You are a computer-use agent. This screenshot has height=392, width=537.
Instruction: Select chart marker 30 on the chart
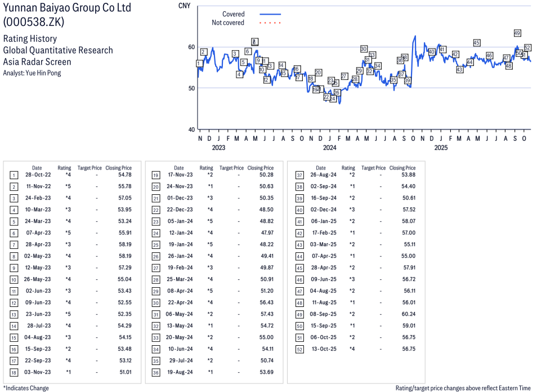pyautogui.click(x=364, y=49)
